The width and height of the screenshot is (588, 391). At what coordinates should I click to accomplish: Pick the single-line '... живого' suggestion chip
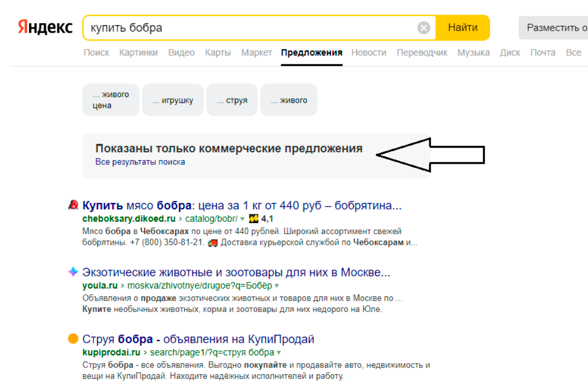(289, 100)
